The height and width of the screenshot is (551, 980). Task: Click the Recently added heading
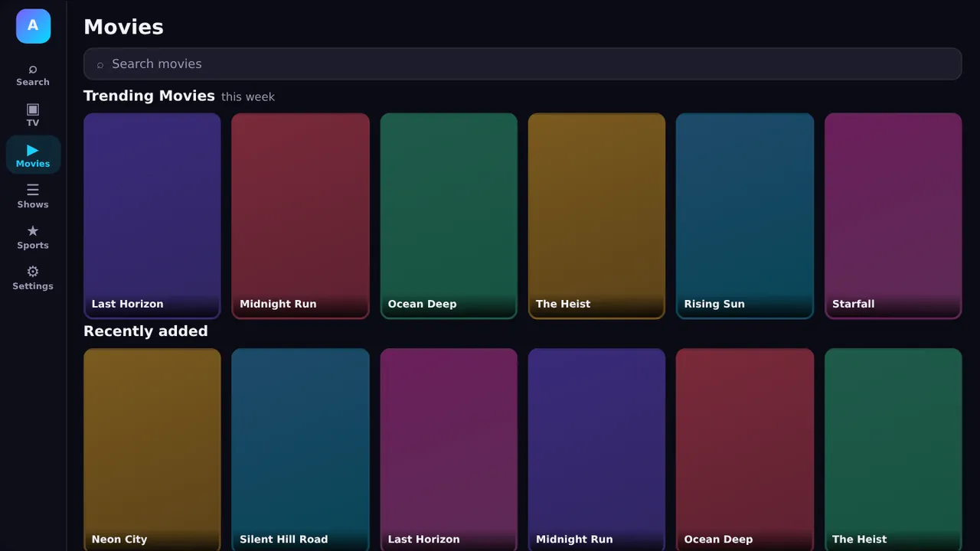145,331
